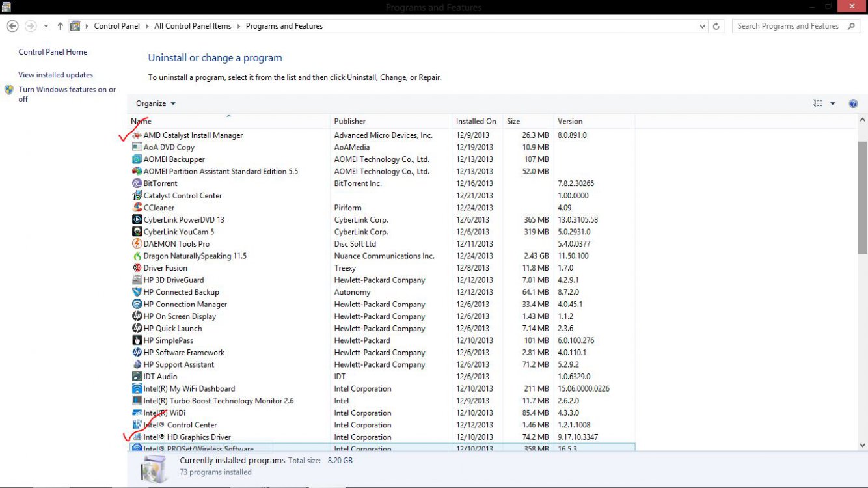868x488 pixels.
Task: Click Programs and Features breadcrumb
Action: [284, 26]
